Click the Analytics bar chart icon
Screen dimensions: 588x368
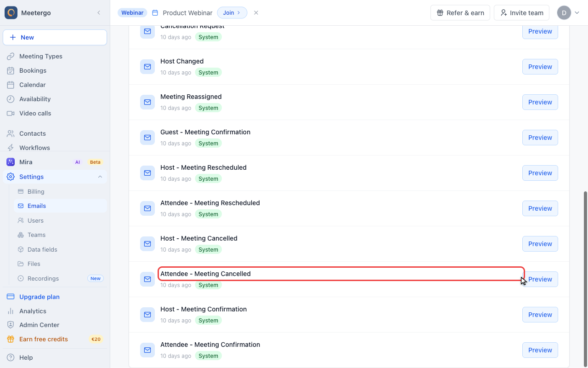click(11, 311)
